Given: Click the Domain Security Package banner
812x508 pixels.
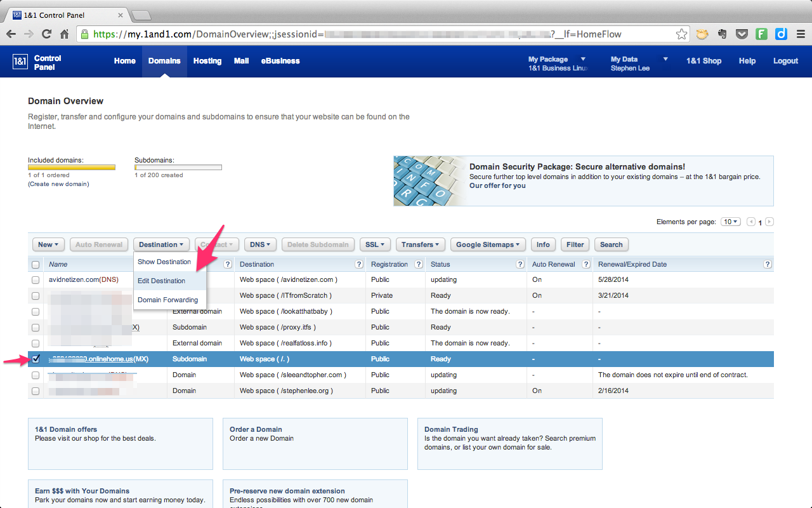Looking at the screenshot, I should 583,181.
